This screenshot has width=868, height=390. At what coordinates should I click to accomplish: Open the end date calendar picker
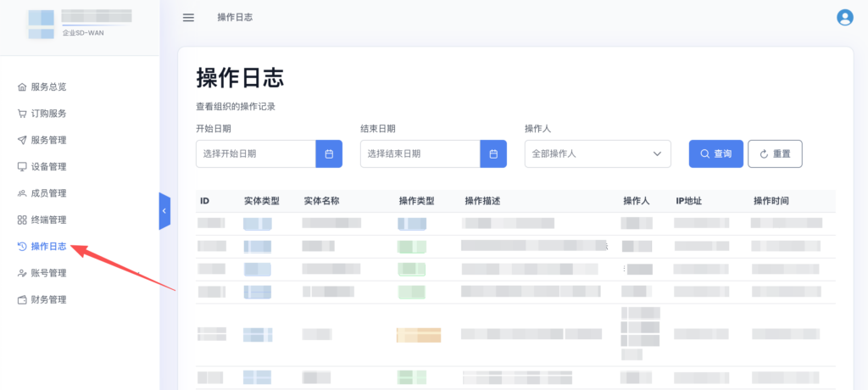(x=493, y=154)
